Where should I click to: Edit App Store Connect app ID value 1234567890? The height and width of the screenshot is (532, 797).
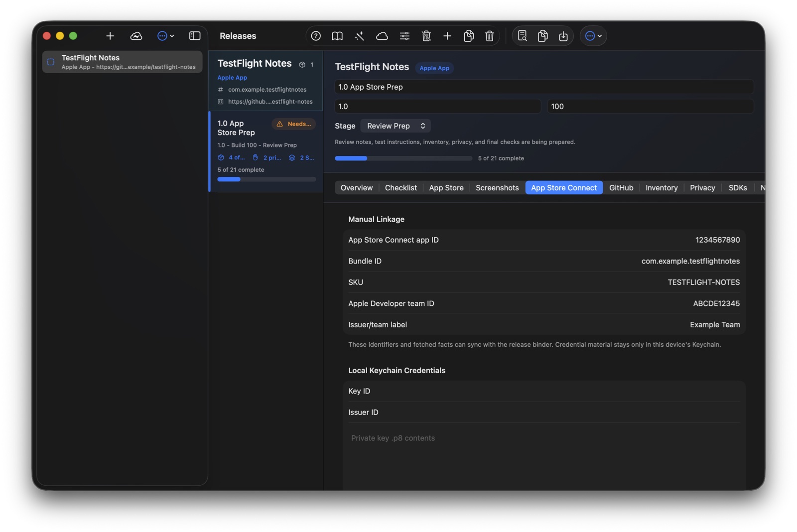click(717, 240)
